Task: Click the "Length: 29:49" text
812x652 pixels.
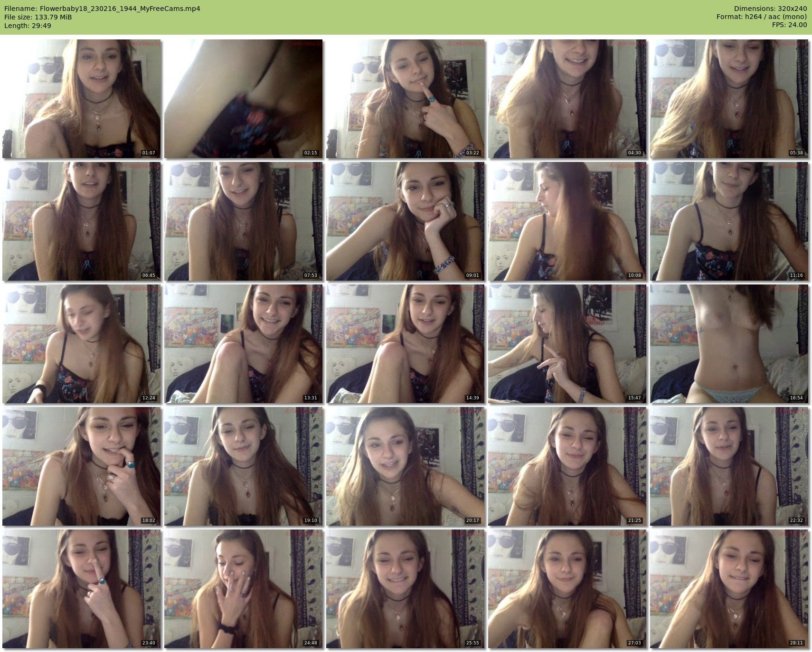Action: [x=28, y=26]
